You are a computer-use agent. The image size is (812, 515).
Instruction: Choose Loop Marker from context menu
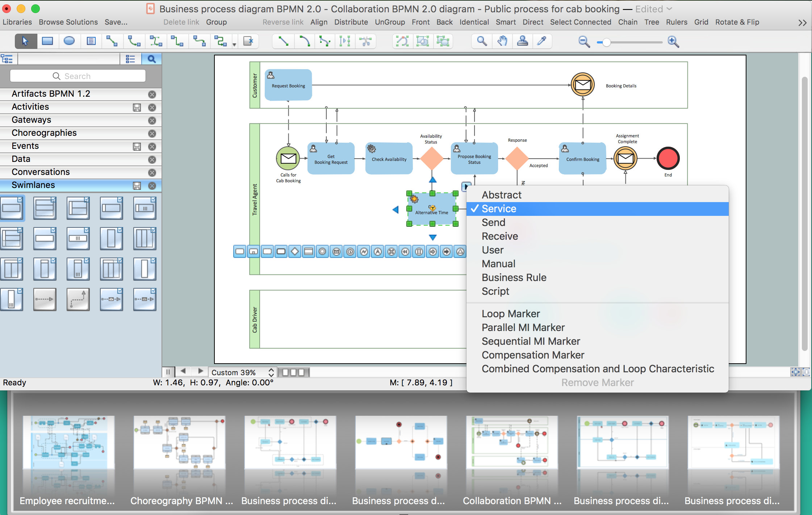(x=510, y=314)
